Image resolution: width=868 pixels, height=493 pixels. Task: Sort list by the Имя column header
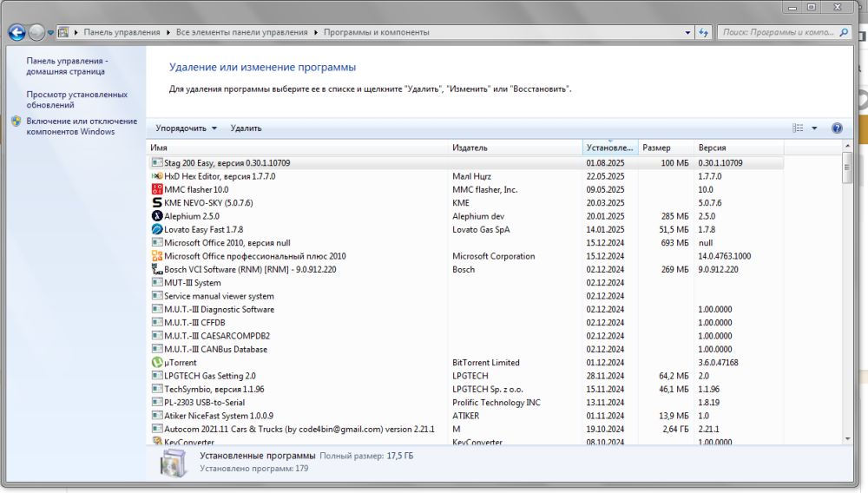pos(297,148)
